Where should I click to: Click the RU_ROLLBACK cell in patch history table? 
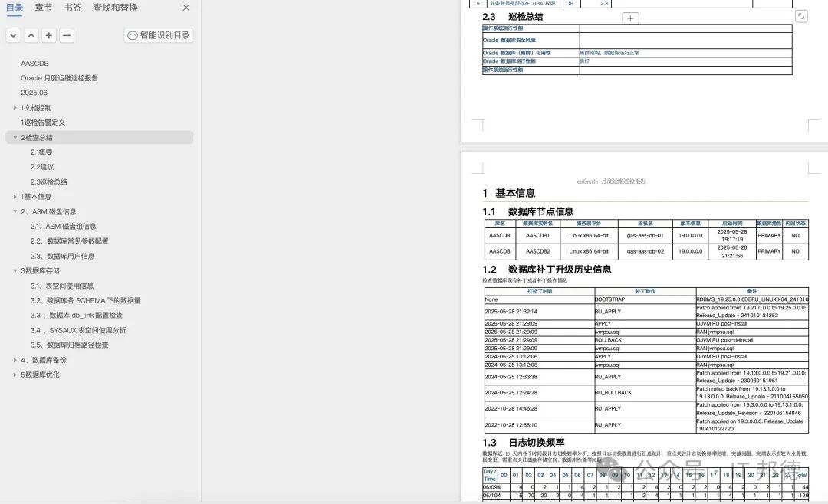[646, 393]
